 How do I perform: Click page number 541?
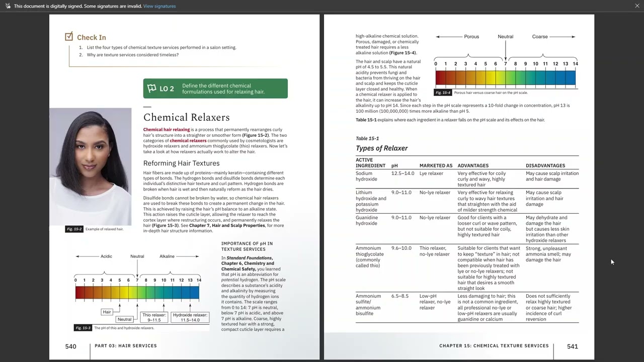[x=573, y=346]
